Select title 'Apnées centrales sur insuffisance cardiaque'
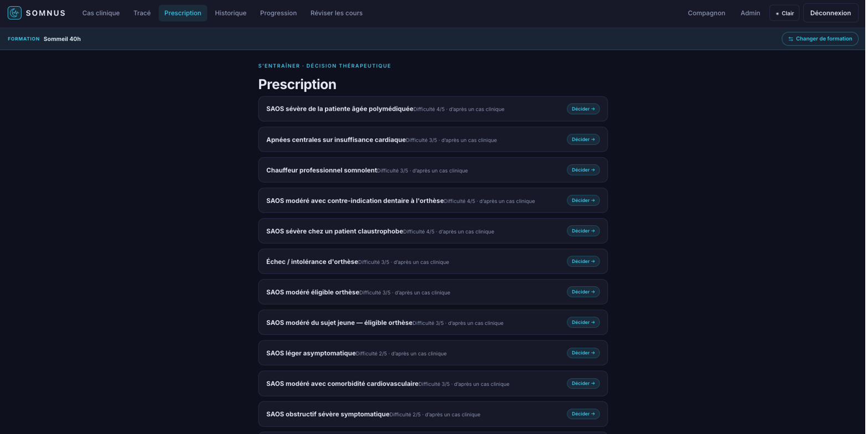Screen dimensions: 868x434 (x=337, y=140)
